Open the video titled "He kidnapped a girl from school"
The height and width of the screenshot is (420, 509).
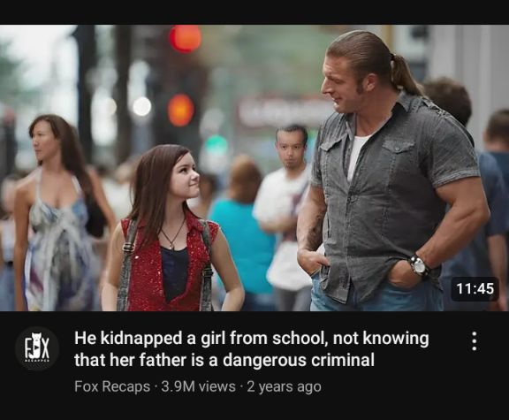(252, 349)
